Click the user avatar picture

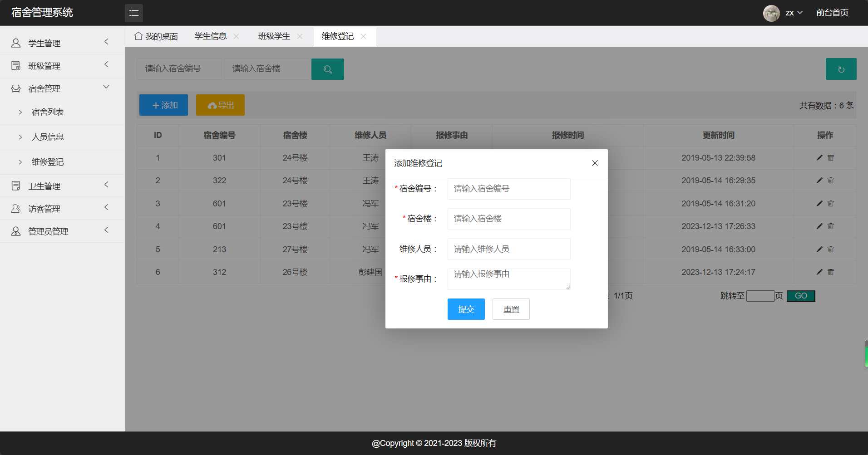(x=771, y=13)
